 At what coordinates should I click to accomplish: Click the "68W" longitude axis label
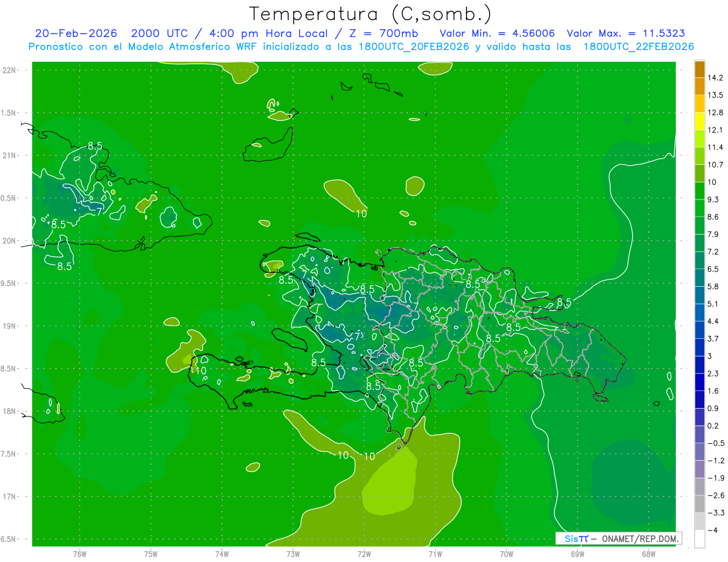click(649, 554)
